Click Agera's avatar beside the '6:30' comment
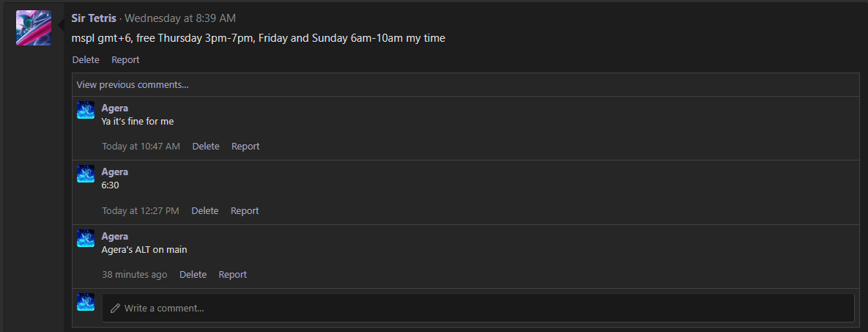Image resolution: width=868 pixels, height=332 pixels. (86, 174)
